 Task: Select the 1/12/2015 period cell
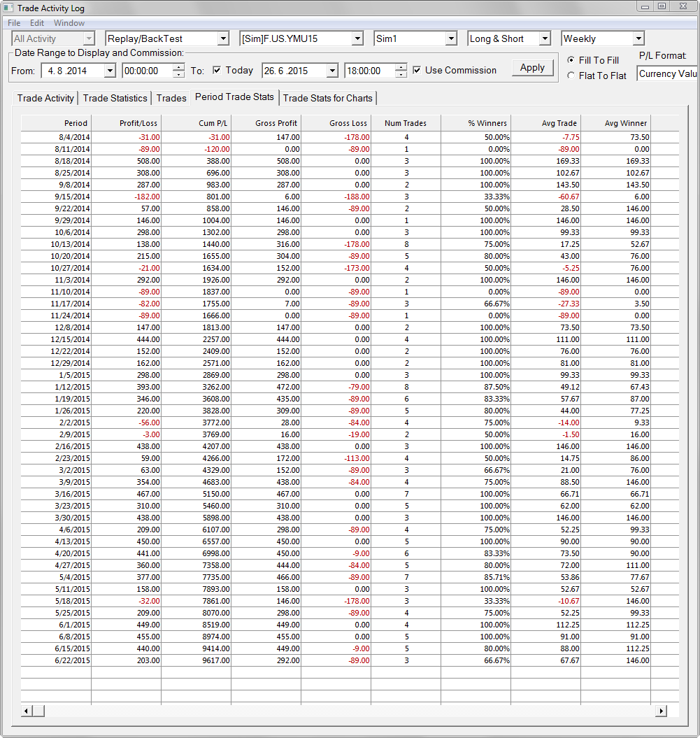pyautogui.click(x=56, y=387)
